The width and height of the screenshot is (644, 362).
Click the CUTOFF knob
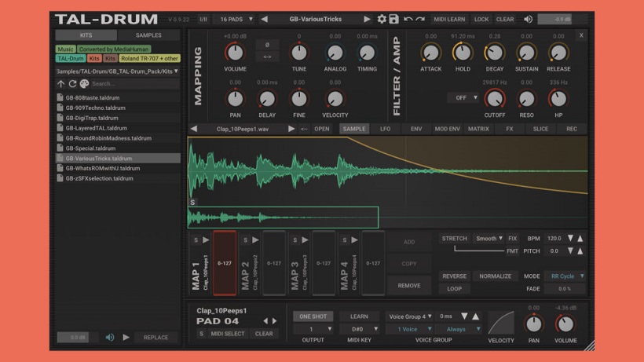tap(495, 98)
